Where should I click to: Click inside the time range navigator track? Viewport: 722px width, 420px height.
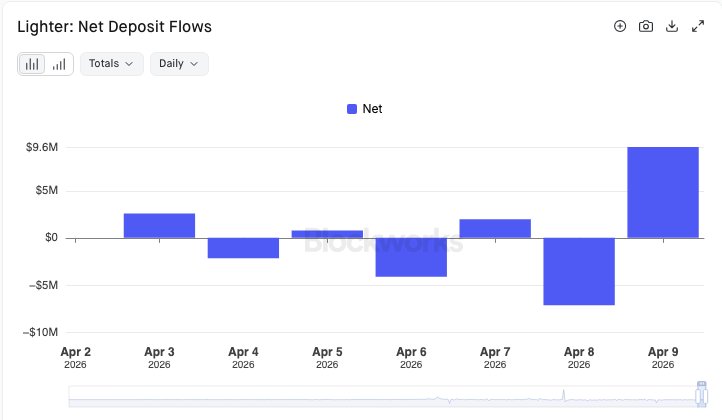click(380, 397)
